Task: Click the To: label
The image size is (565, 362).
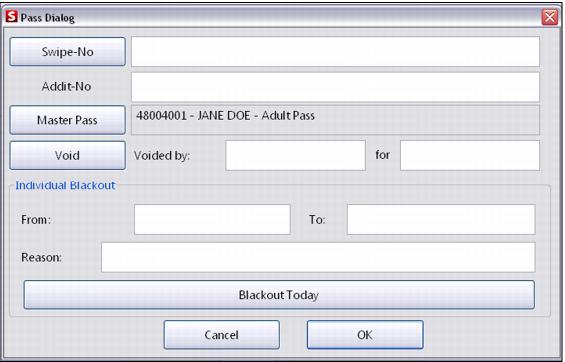Action: [x=317, y=219]
